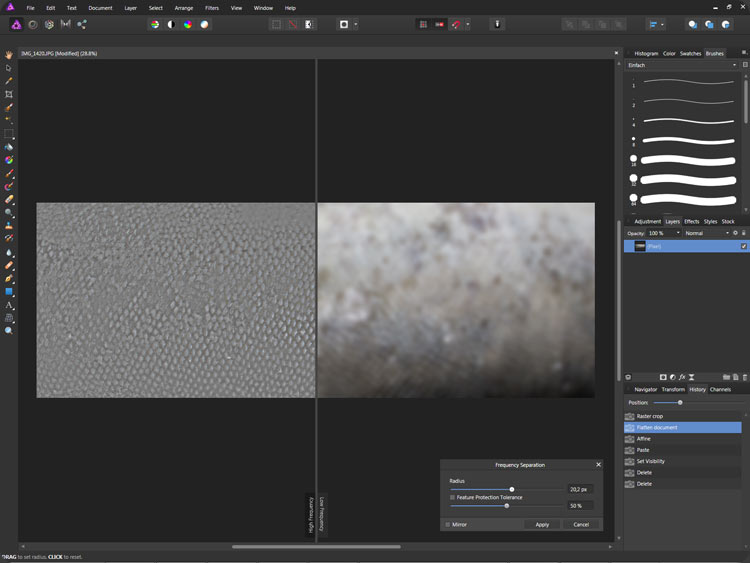
Task: Apply Auto Colors from toolbar
Action: point(188,24)
